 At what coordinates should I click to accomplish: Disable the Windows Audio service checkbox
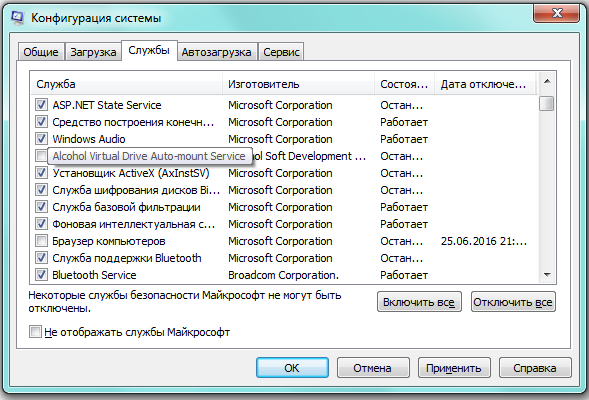tap(41, 139)
